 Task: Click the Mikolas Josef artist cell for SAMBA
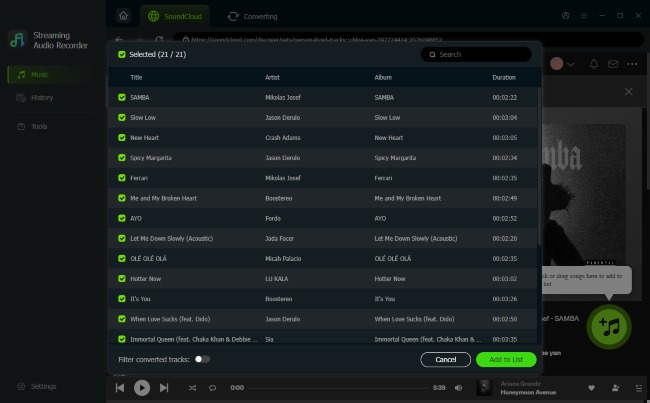(x=283, y=97)
